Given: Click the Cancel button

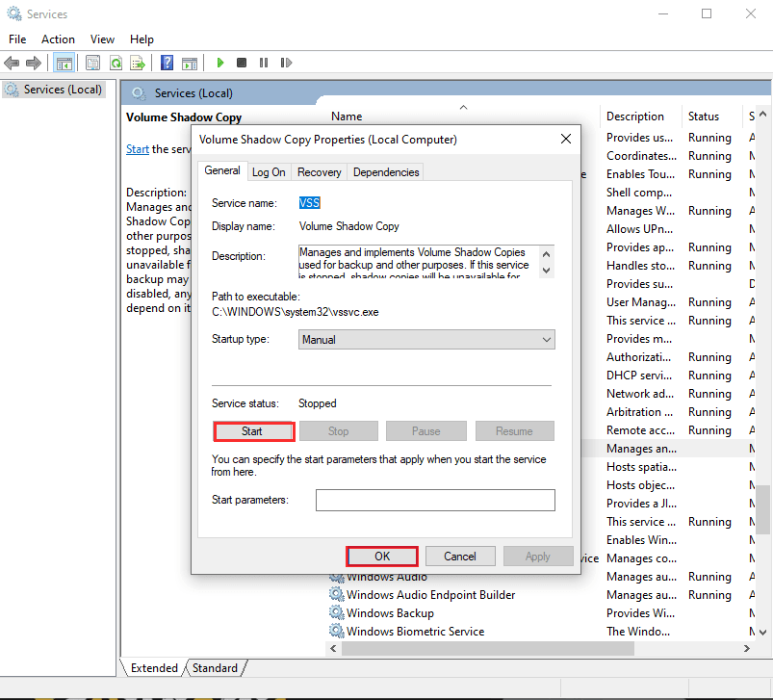Looking at the screenshot, I should point(459,556).
